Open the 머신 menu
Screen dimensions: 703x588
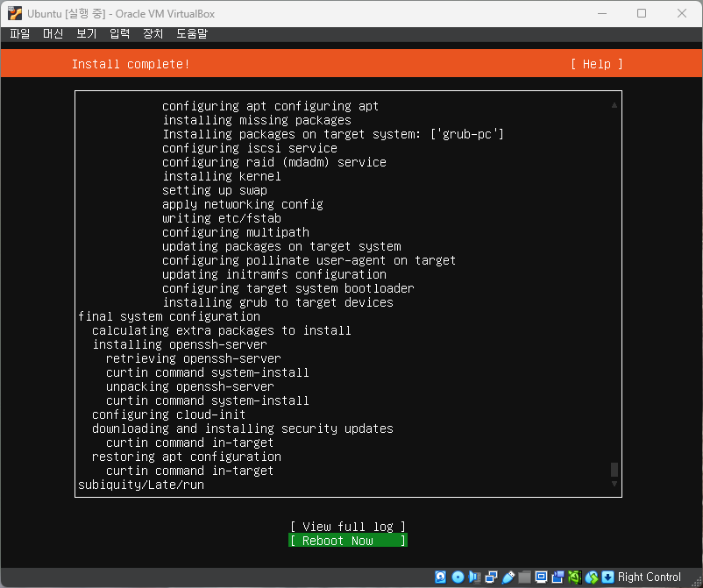[x=53, y=33]
